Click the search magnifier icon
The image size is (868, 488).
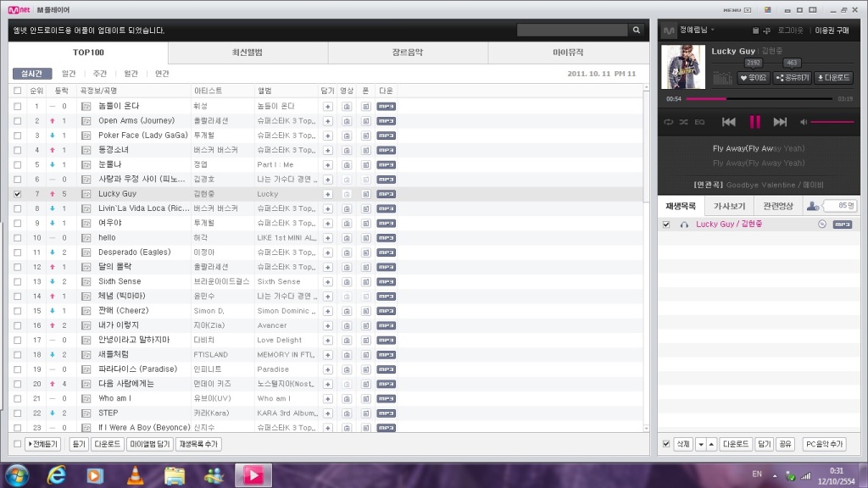pyautogui.click(x=637, y=30)
